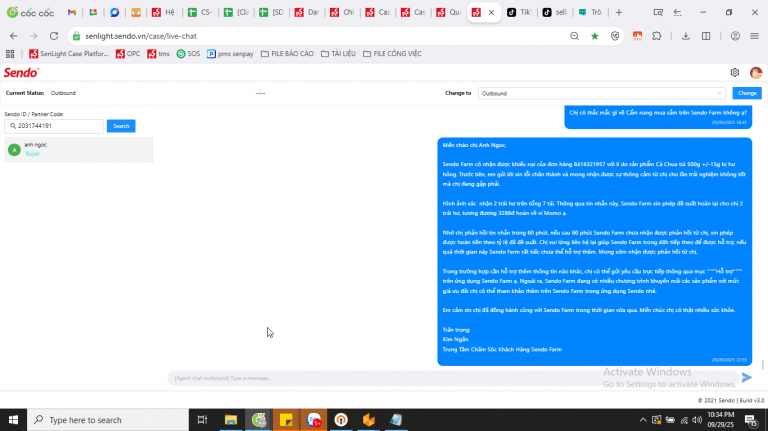768x431 pixels.
Task: Close the active Sendo tab
Action: [x=491, y=13]
